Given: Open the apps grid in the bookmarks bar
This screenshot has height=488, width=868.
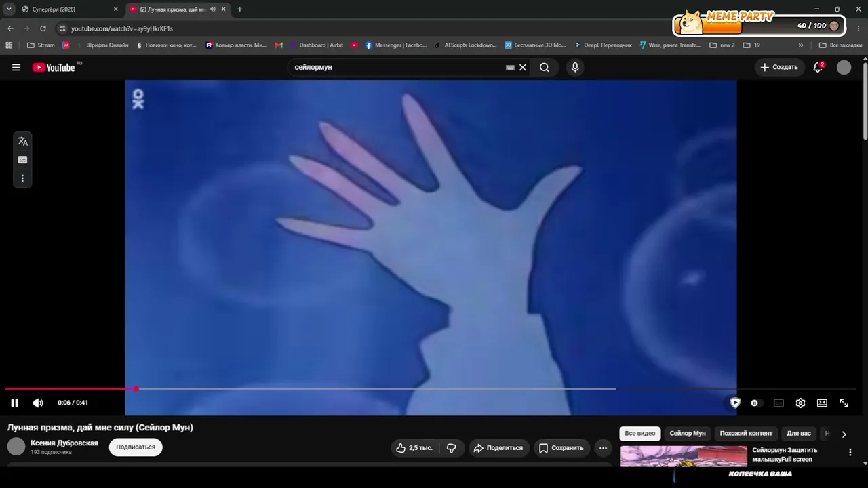Looking at the screenshot, I should [x=9, y=45].
